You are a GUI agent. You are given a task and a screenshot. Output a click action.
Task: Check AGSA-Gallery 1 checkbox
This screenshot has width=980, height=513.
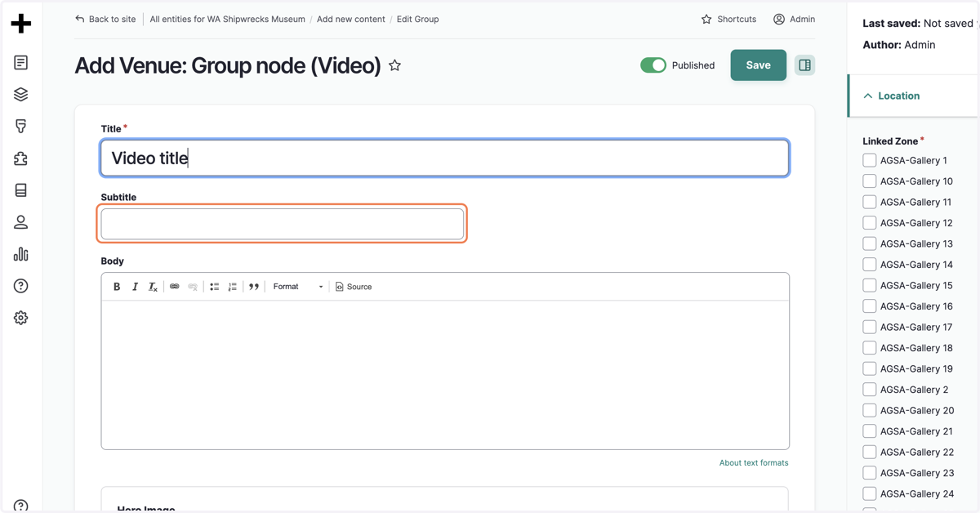pos(870,160)
